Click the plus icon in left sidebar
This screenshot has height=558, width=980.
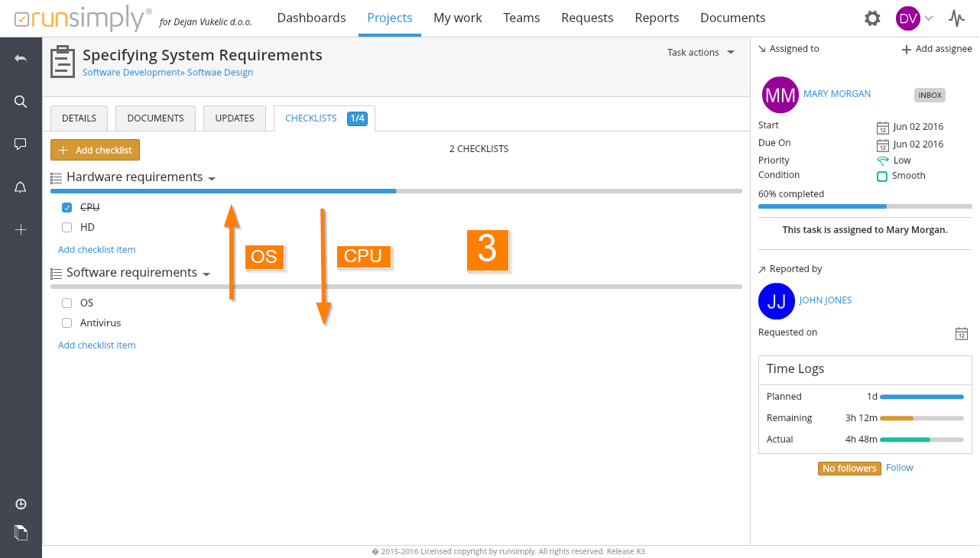[x=21, y=230]
